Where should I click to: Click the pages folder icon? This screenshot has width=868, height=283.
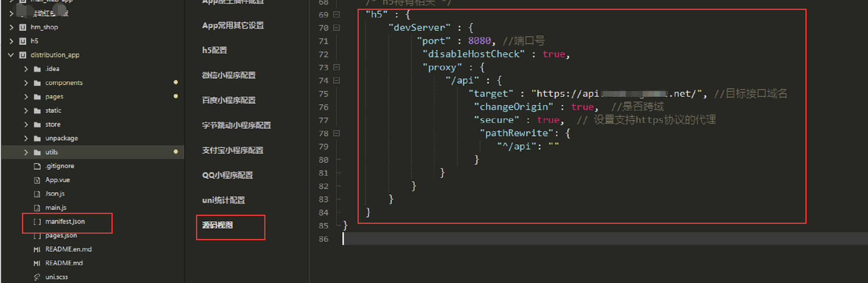[x=37, y=97]
